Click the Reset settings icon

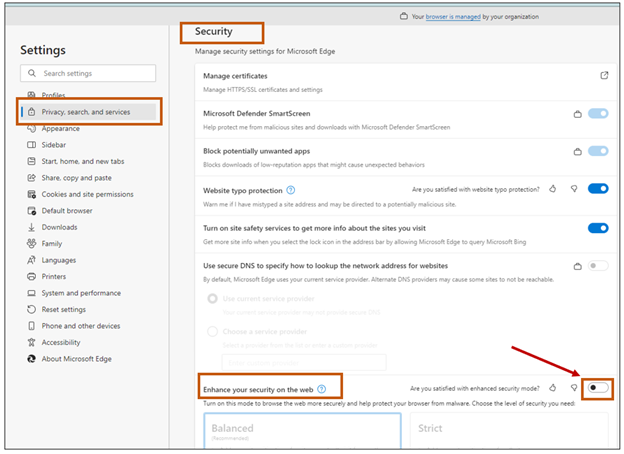[31, 309]
